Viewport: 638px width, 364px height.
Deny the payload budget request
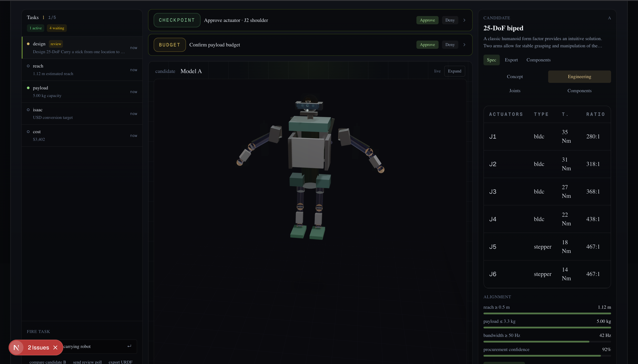450,45
